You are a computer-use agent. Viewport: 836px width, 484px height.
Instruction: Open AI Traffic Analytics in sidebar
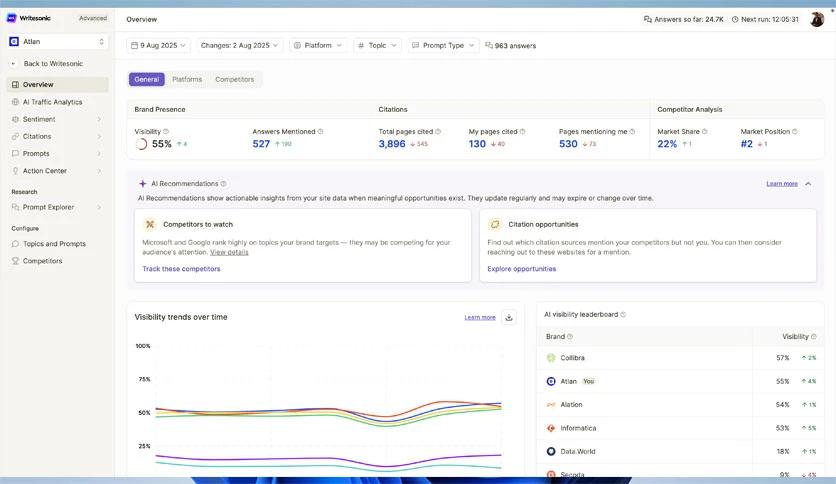click(52, 102)
